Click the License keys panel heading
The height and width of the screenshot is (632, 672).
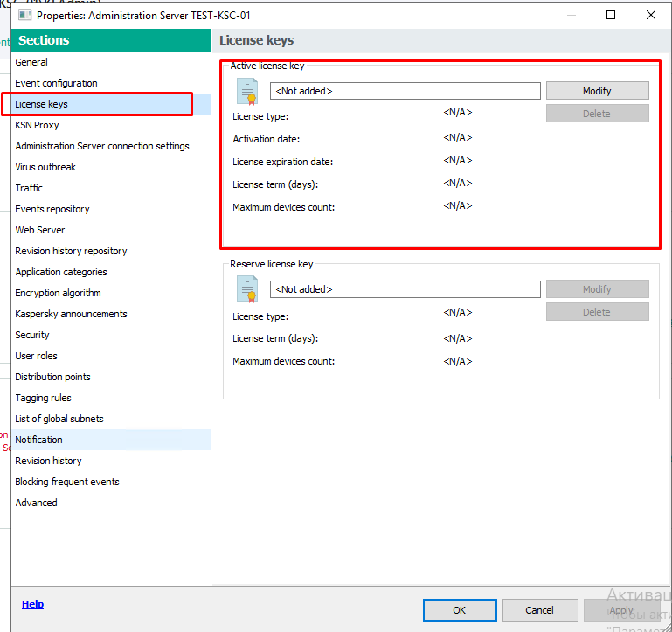[257, 40]
